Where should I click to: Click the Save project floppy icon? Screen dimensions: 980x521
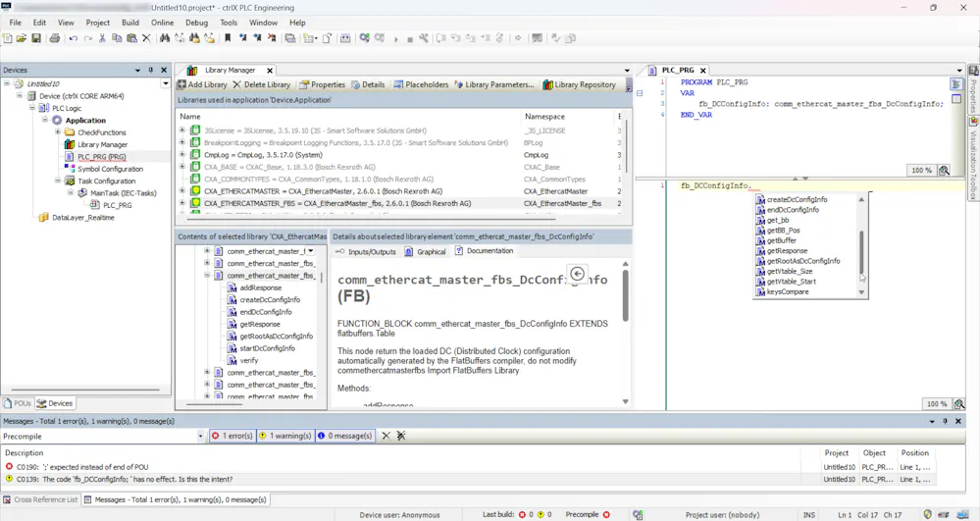[x=36, y=38]
